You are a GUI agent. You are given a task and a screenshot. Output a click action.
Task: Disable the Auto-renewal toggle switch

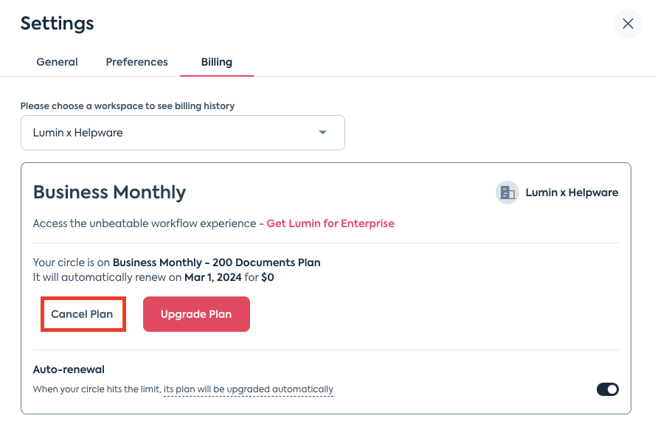click(x=607, y=389)
